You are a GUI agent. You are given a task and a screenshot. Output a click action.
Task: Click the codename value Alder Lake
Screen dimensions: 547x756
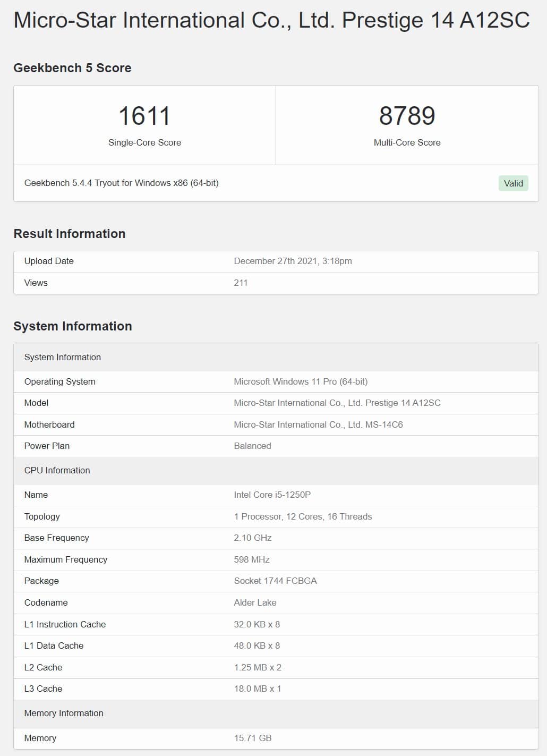tap(255, 602)
